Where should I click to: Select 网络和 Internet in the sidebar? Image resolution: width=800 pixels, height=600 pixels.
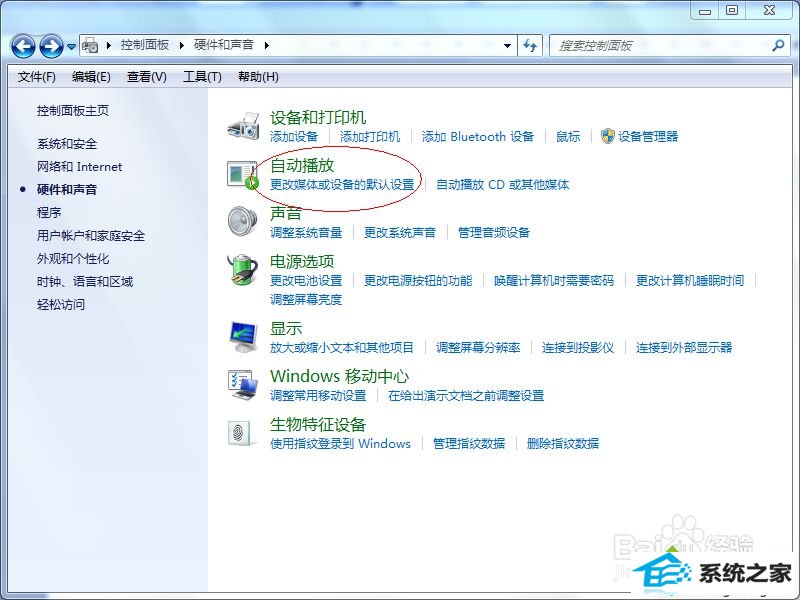click(80, 167)
